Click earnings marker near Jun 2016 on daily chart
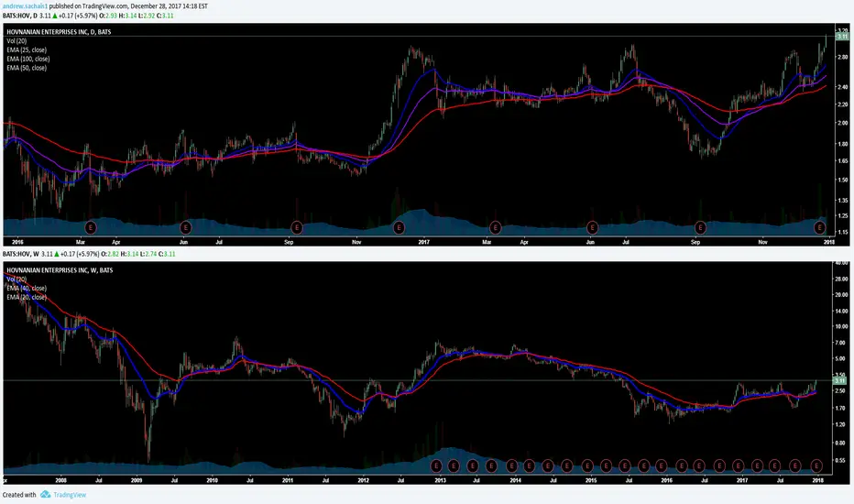Viewport: 854px width, 504px height. pos(186,227)
